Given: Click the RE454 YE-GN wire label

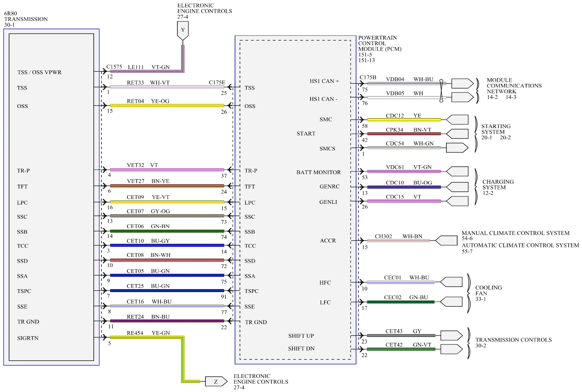Looking at the screenshot, I should (x=148, y=333).
